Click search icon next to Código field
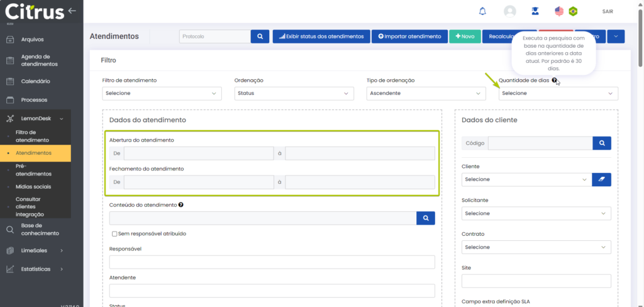 [x=601, y=143]
